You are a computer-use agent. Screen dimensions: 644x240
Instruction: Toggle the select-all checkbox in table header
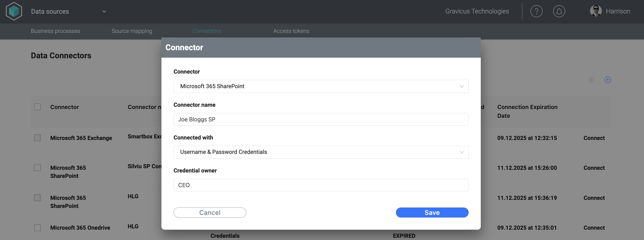(x=37, y=107)
